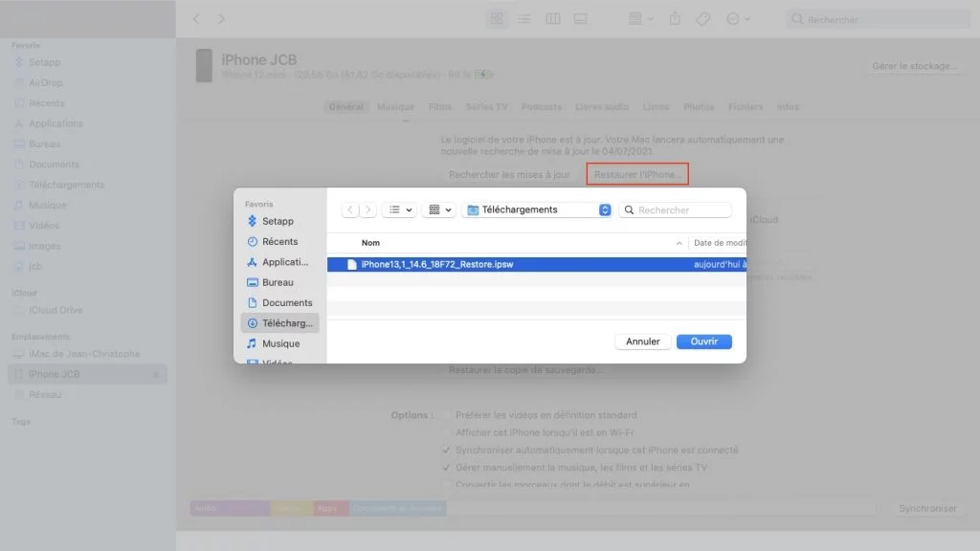980x551 pixels.
Task: Select Récents in dialog sidebar
Action: click(x=279, y=241)
